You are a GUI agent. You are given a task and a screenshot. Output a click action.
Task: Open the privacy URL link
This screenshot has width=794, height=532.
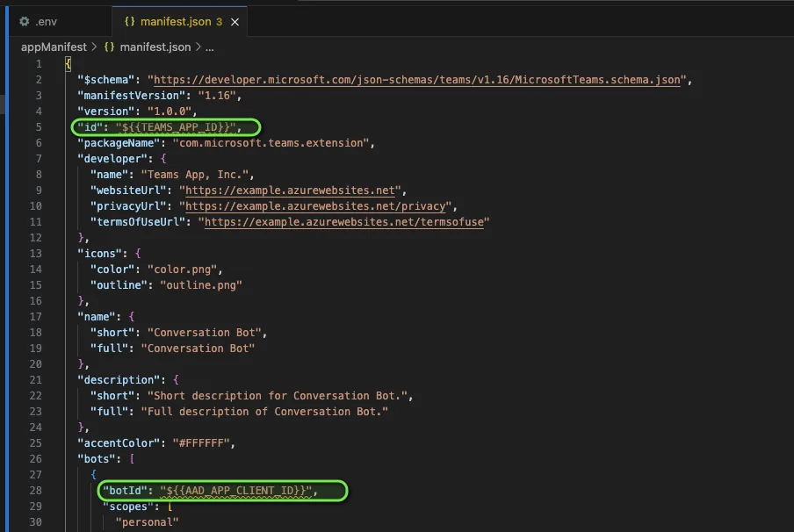tap(315, 206)
